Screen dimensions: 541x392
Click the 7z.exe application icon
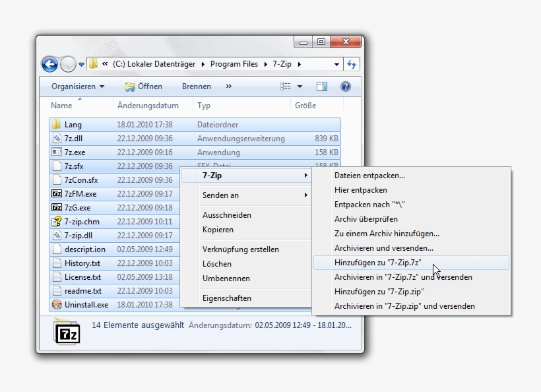point(56,152)
